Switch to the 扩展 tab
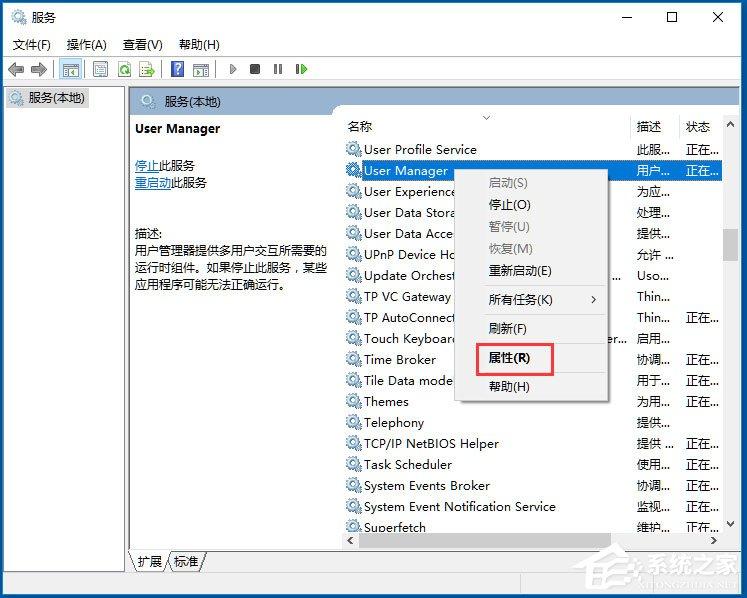The width and height of the screenshot is (747, 598). (150, 561)
